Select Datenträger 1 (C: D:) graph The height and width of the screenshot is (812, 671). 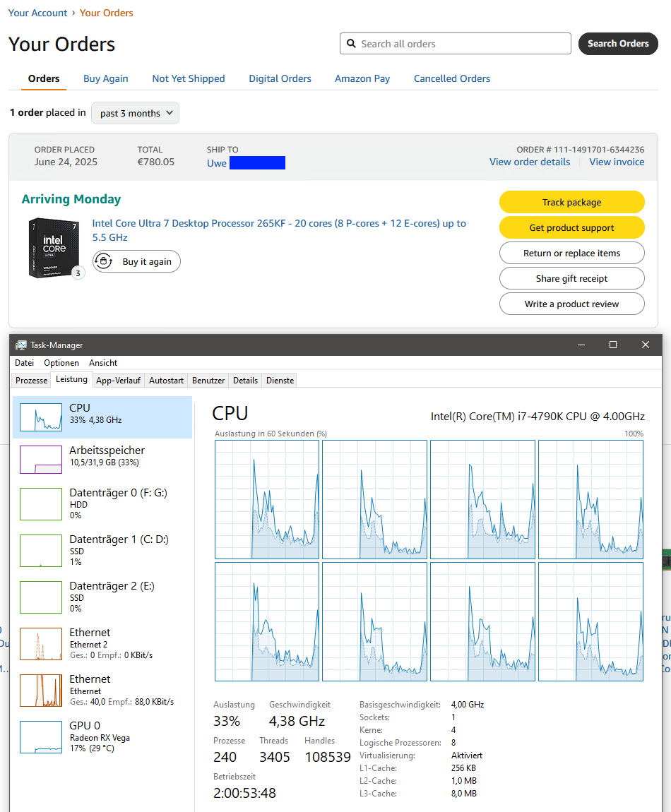(x=41, y=551)
